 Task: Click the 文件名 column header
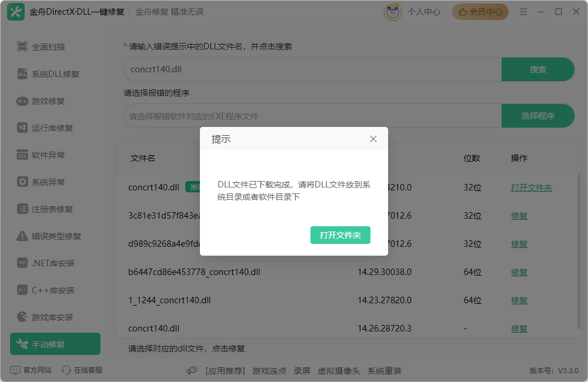point(142,158)
